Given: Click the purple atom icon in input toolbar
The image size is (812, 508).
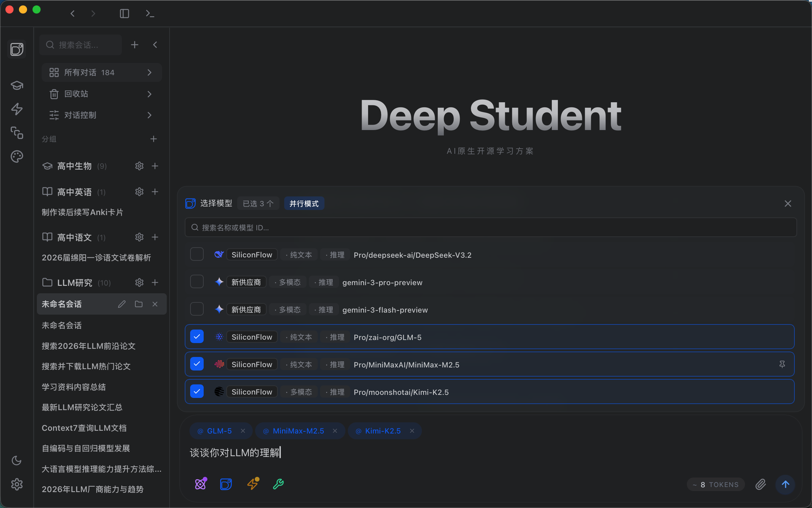Looking at the screenshot, I should click(201, 484).
